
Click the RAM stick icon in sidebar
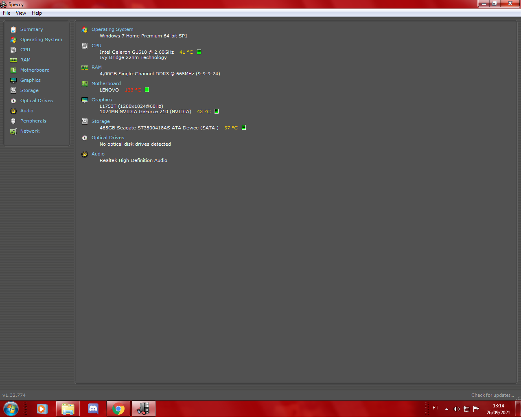[13, 60]
